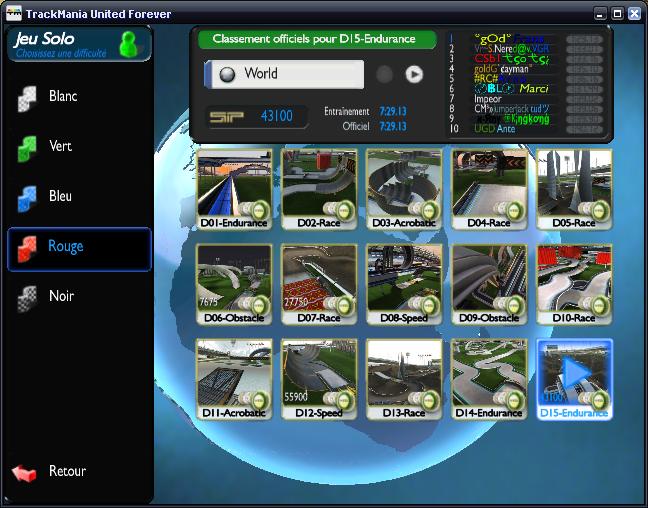
Task: Open the World ranking zone selector
Action: (x=284, y=74)
